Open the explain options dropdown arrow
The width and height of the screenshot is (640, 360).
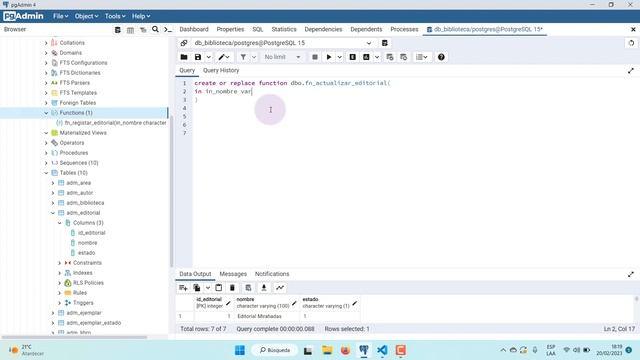click(x=377, y=57)
